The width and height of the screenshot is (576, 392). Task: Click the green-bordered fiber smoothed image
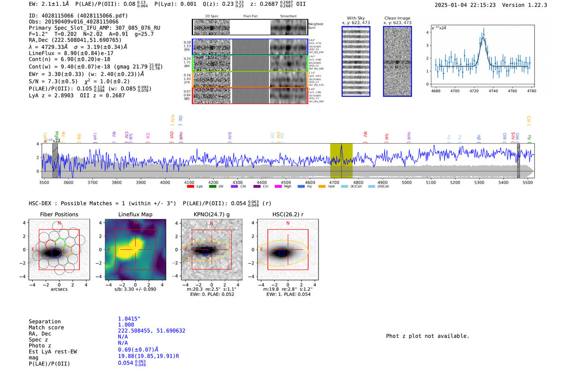tap(288, 63)
